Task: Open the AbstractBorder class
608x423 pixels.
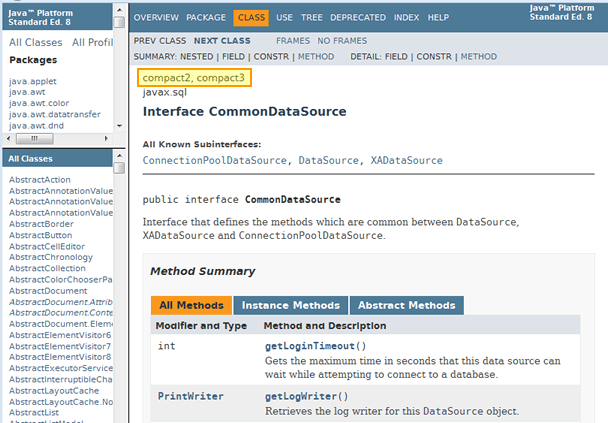Action: pyautogui.click(x=41, y=224)
